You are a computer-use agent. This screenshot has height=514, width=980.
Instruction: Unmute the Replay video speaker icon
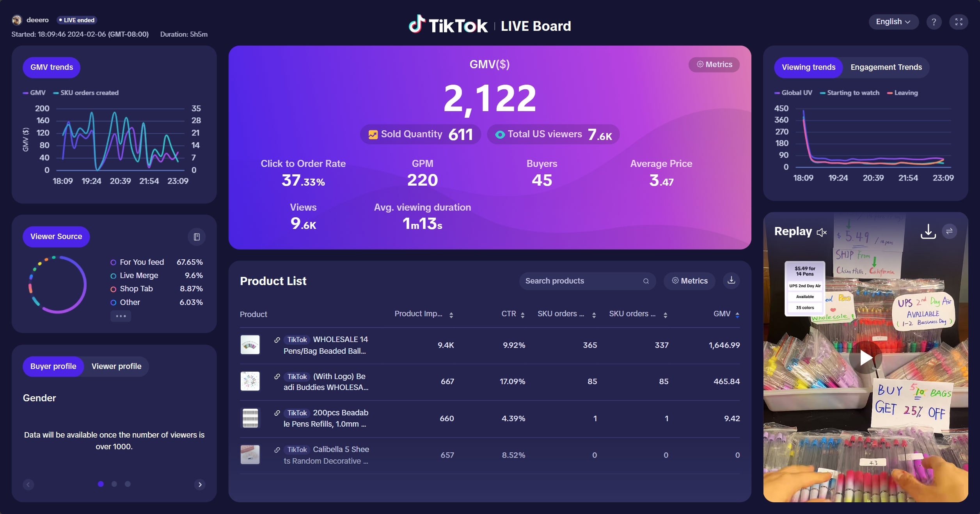coord(822,232)
